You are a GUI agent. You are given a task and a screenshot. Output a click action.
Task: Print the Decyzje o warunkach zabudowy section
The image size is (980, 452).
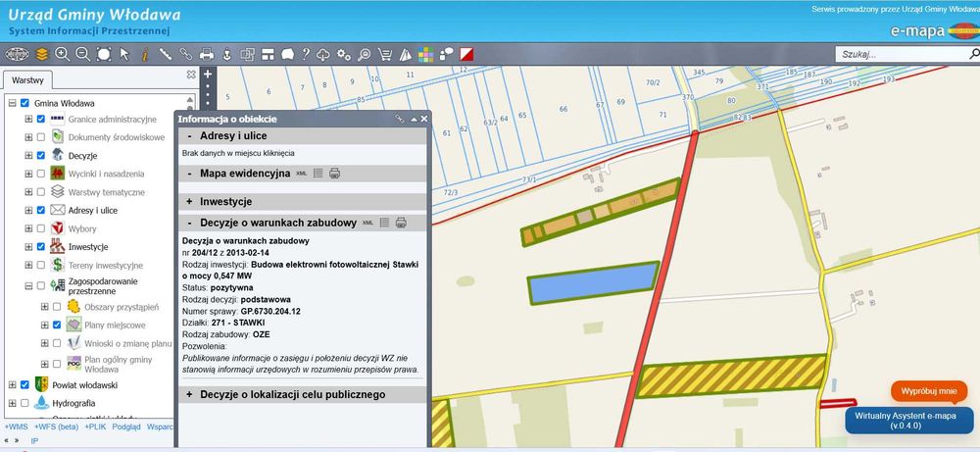click(401, 223)
